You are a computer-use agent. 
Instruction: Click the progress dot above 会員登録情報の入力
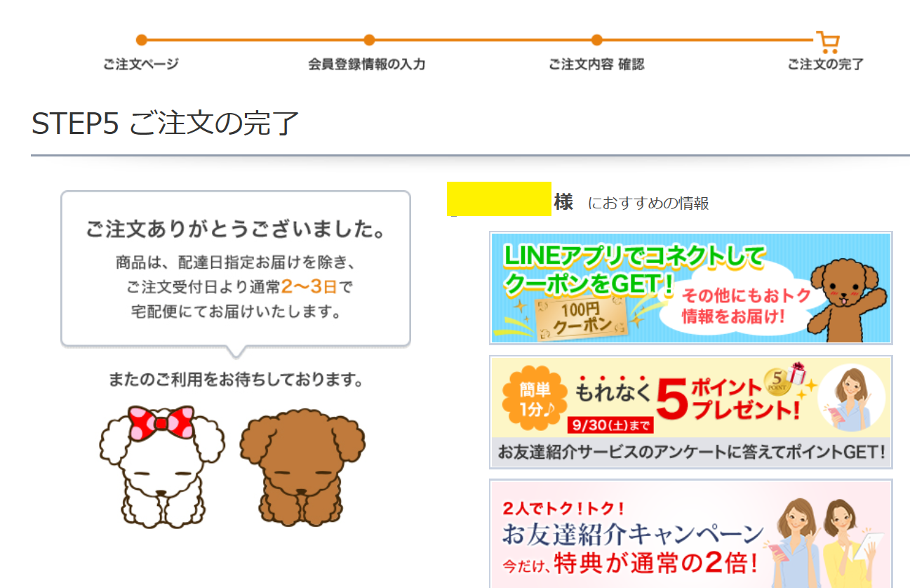point(369,40)
